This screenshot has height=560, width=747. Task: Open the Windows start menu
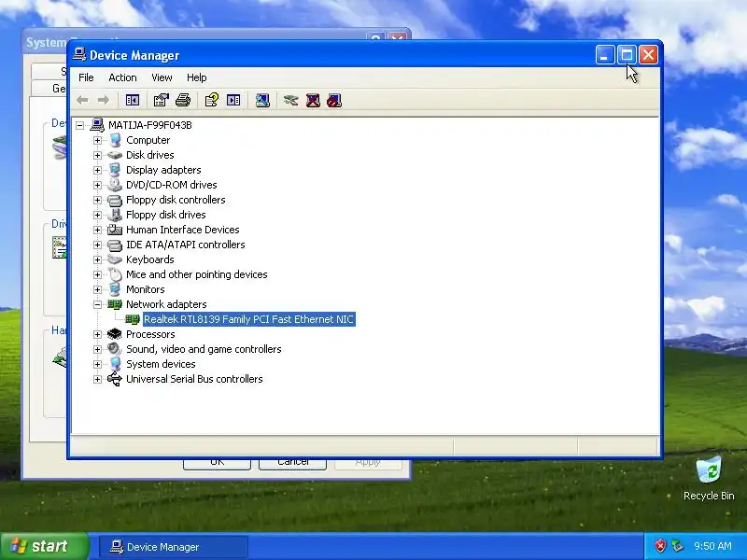45,546
